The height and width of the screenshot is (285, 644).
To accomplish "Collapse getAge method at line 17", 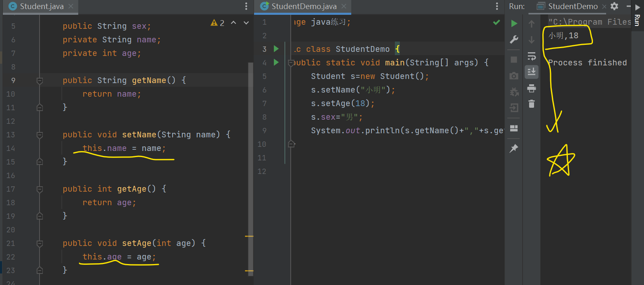I will (40, 189).
